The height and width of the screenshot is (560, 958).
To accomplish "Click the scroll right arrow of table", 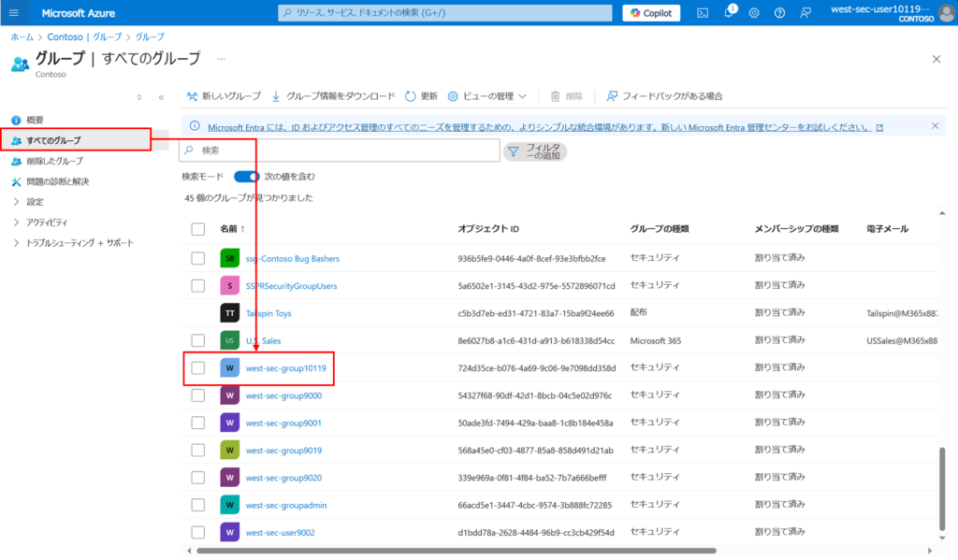I will coord(930,551).
